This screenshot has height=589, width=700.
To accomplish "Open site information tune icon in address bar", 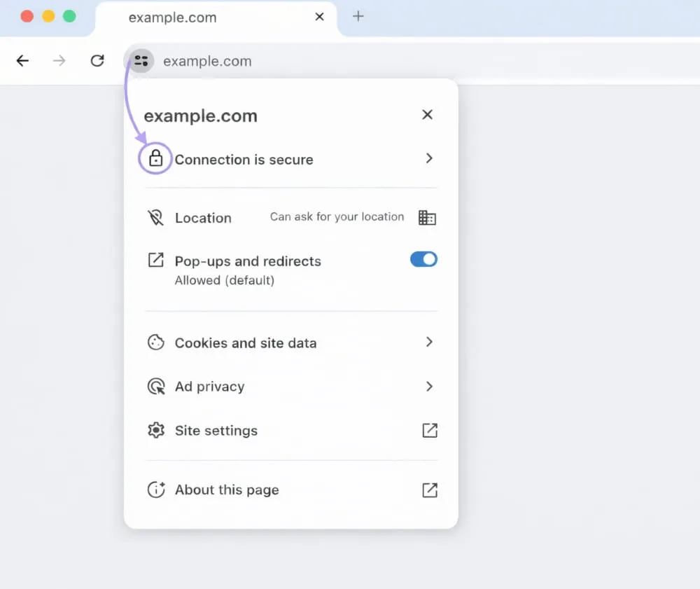I will click(x=141, y=61).
